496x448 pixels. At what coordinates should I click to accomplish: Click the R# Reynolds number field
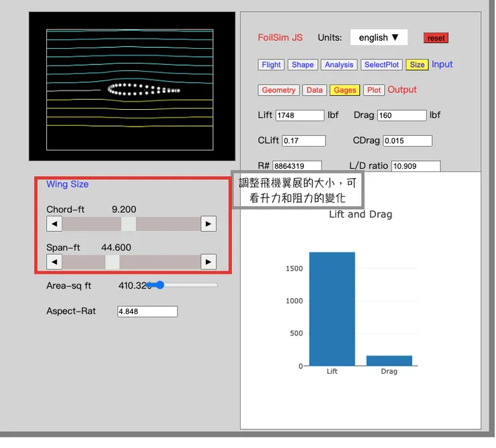click(297, 166)
